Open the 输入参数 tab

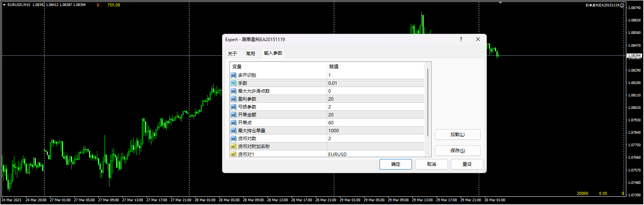click(273, 53)
